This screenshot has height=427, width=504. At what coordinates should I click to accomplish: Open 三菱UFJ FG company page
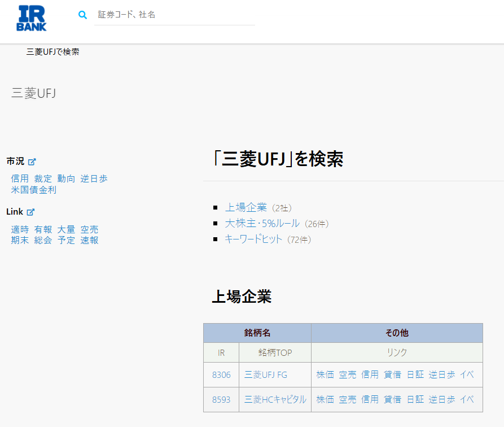click(x=266, y=374)
